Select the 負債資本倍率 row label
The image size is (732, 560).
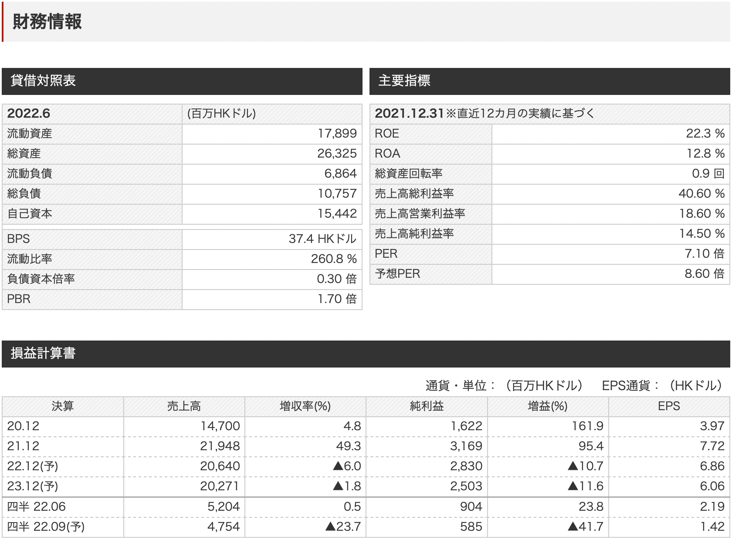click(x=41, y=279)
